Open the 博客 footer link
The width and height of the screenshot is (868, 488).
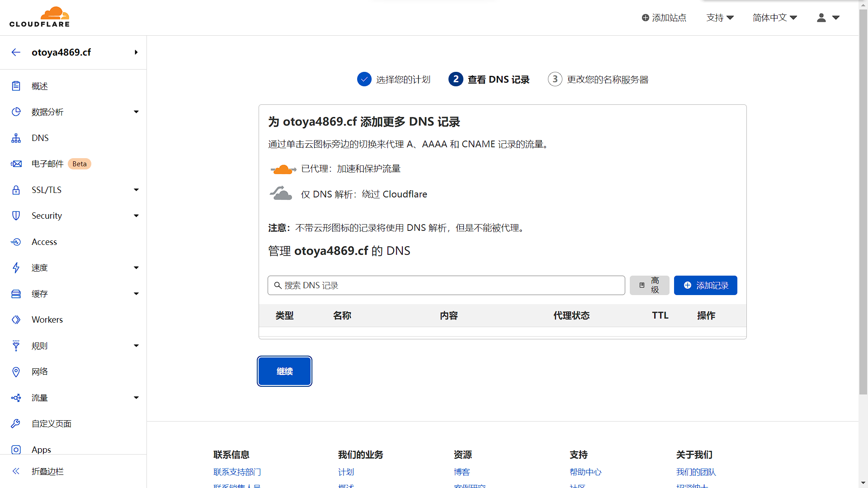pyautogui.click(x=462, y=472)
